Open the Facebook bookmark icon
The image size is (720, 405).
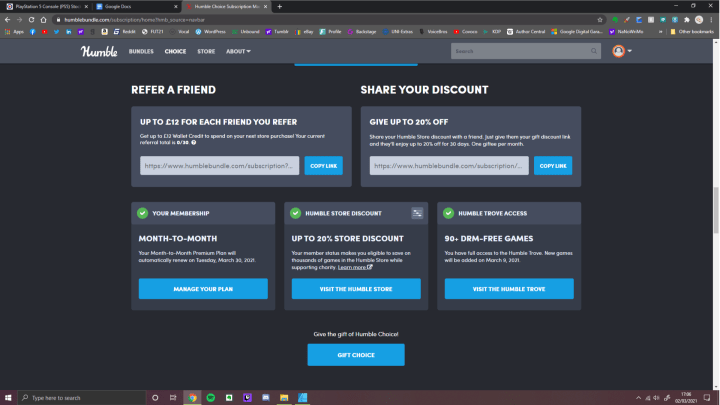33,32
